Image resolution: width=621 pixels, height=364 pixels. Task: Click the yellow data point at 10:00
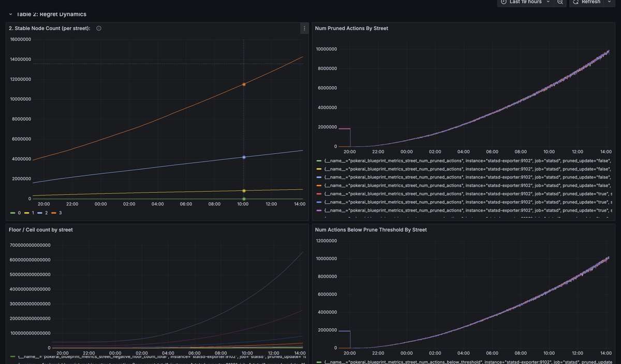244,191
